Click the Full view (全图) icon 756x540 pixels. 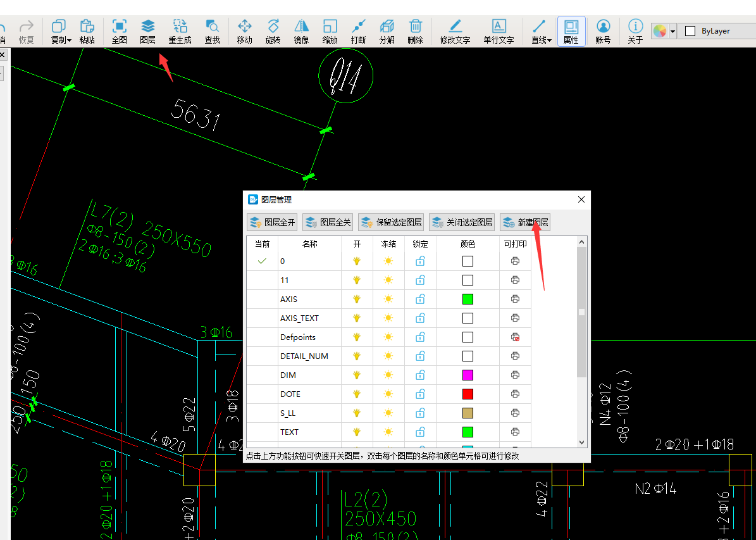pos(119,32)
